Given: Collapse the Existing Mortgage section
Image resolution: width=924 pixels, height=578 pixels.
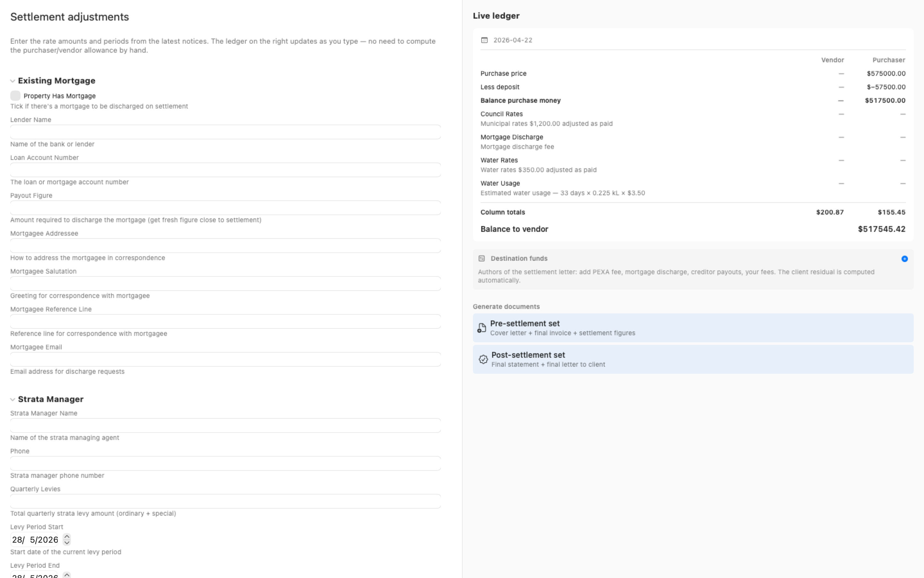Looking at the screenshot, I should 13,81.
